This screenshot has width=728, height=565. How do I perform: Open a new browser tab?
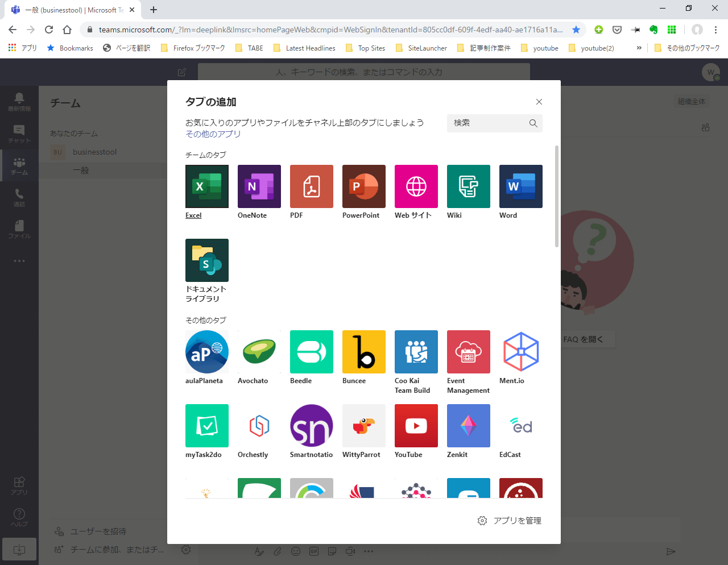coord(154,10)
